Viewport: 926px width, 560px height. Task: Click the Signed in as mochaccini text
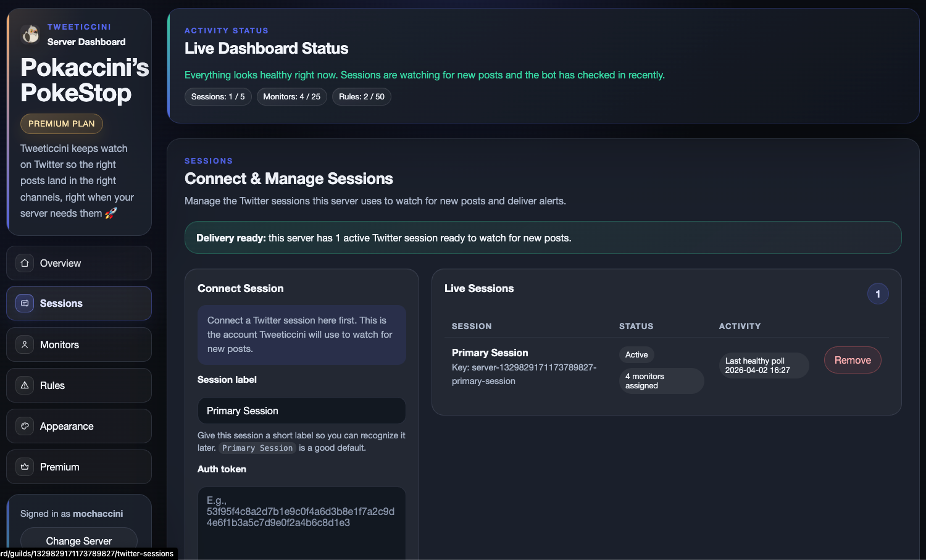pyautogui.click(x=72, y=514)
